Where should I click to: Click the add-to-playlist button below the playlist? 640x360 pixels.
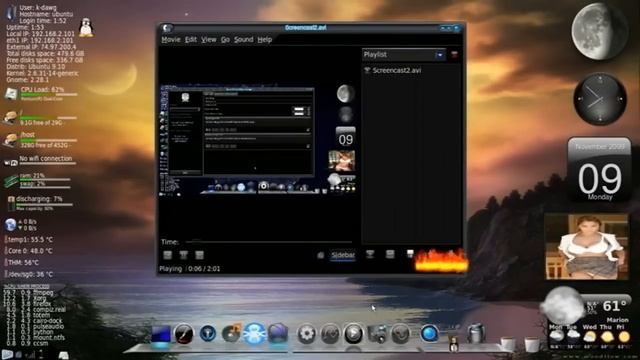[370, 254]
